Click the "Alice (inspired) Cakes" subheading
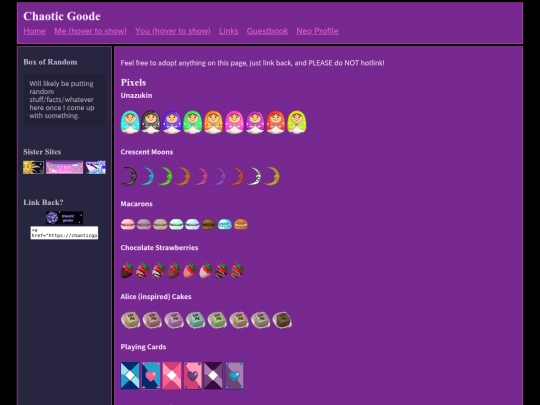This screenshot has width=540, height=405. [x=156, y=297]
